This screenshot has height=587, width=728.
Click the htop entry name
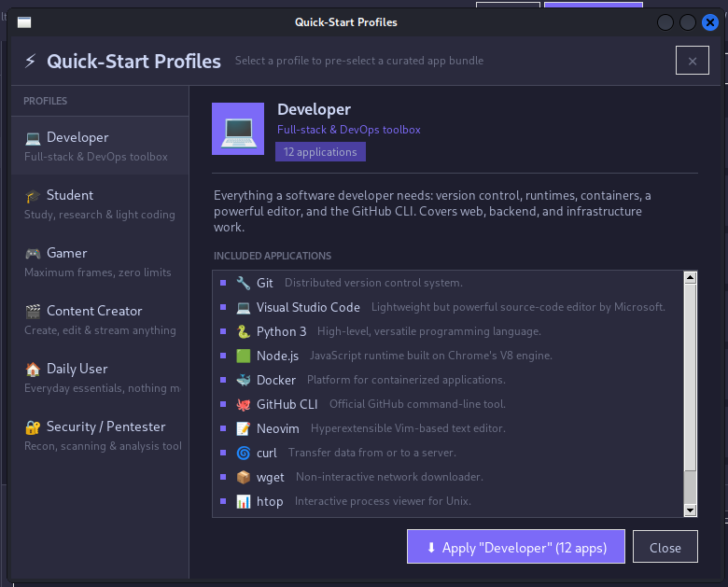[x=270, y=501]
